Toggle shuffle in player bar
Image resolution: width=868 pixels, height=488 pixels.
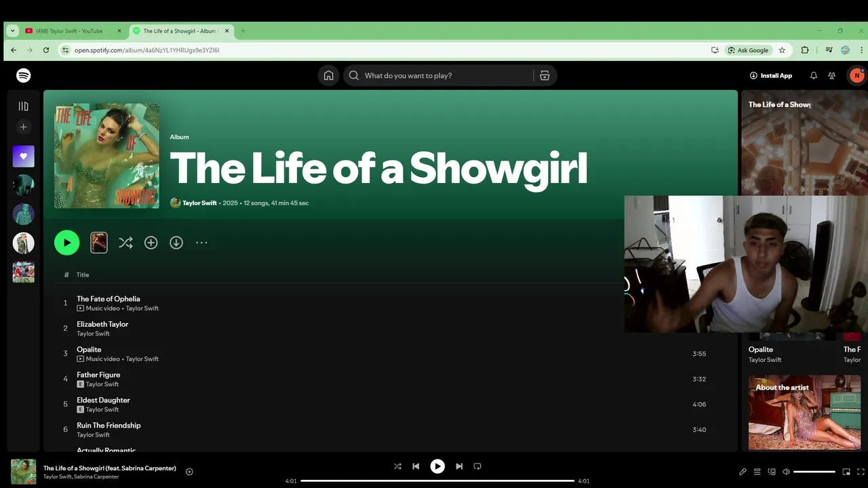(x=397, y=466)
